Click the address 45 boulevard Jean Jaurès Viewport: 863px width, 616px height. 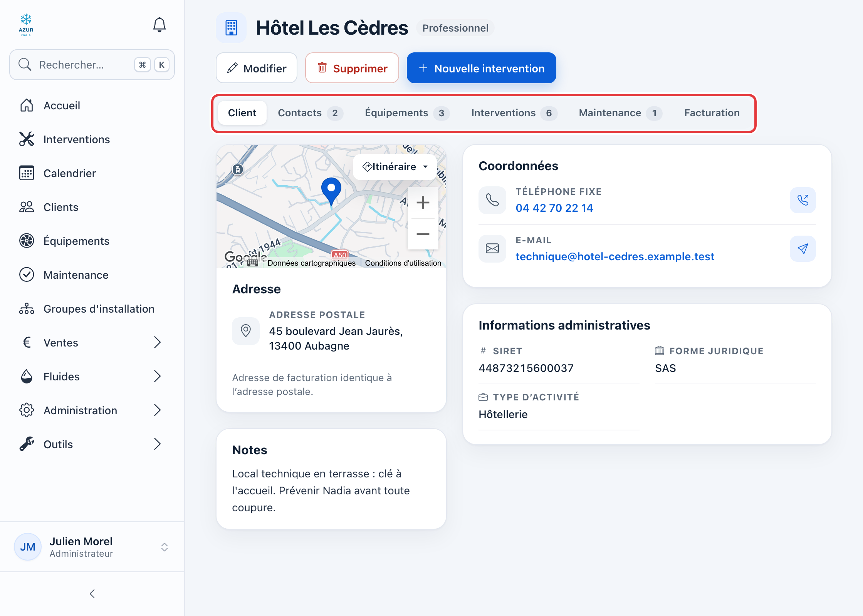pos(336,338)
